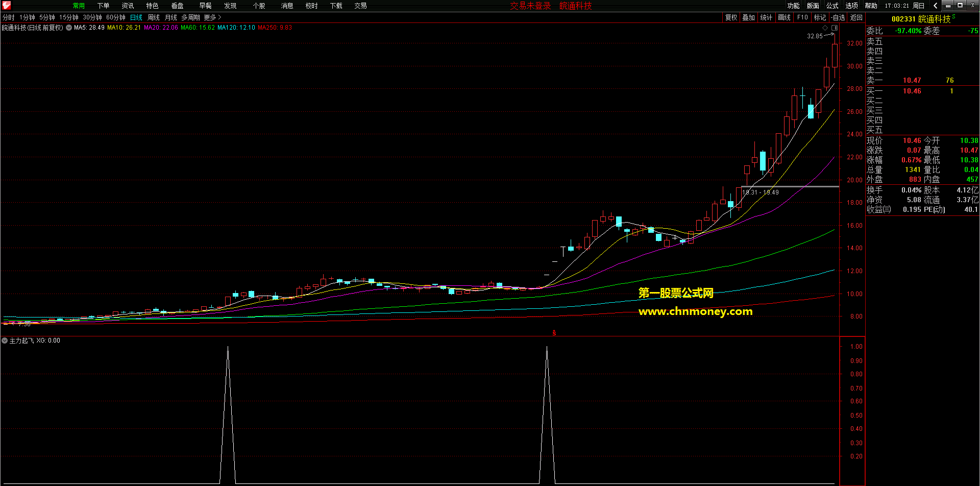Switch to the 30分钟 period tab
The height and width of the screenshot is (486, 980).
[x=92, y=17]
